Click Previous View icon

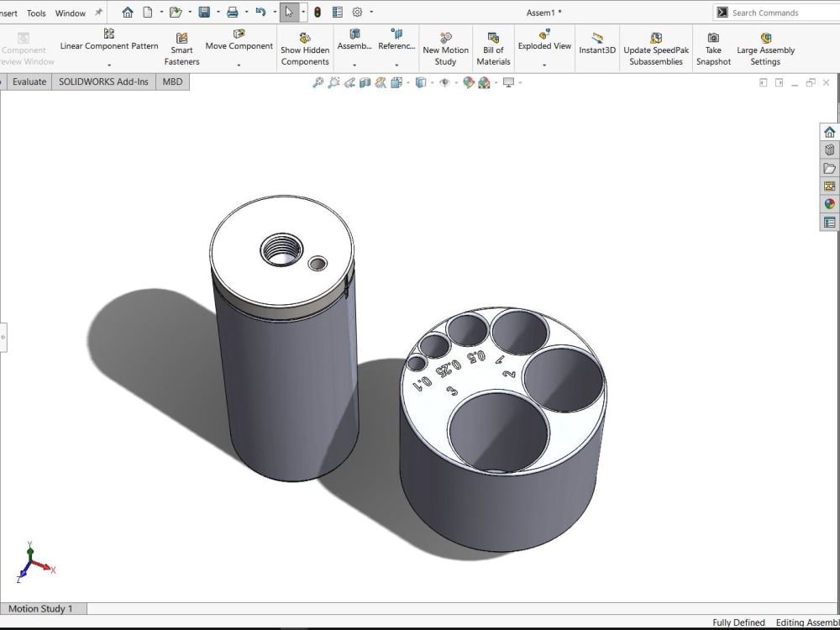coord(349,82)
